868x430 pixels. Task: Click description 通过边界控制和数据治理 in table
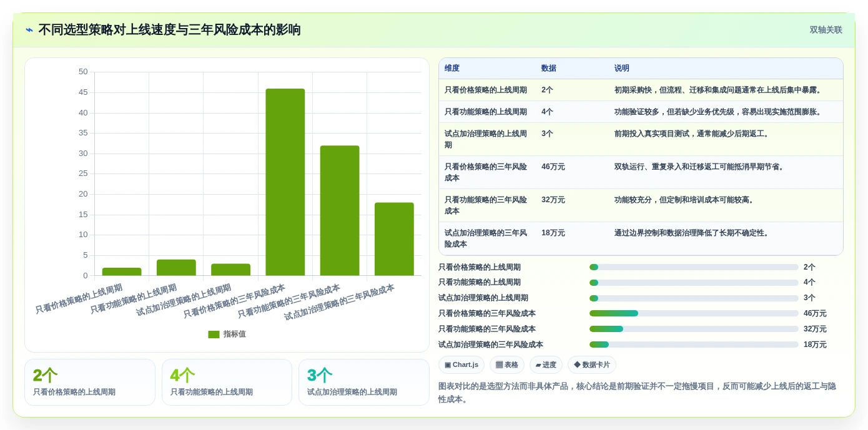pyautogui.click(x=692, y=233)
